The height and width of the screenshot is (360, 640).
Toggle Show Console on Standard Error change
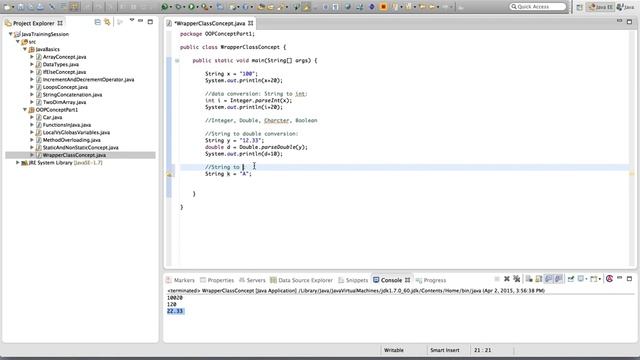coord(558,279)
